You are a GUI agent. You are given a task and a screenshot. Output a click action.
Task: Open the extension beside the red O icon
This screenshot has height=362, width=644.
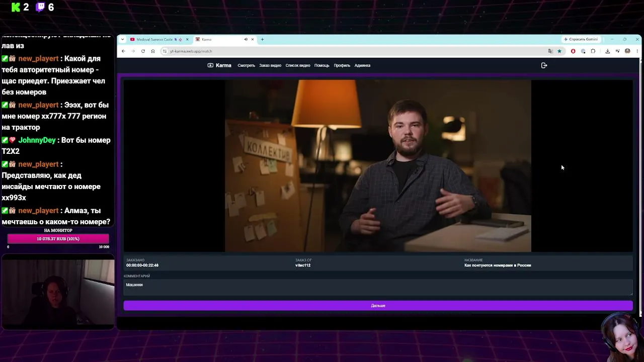click(583, 51)
